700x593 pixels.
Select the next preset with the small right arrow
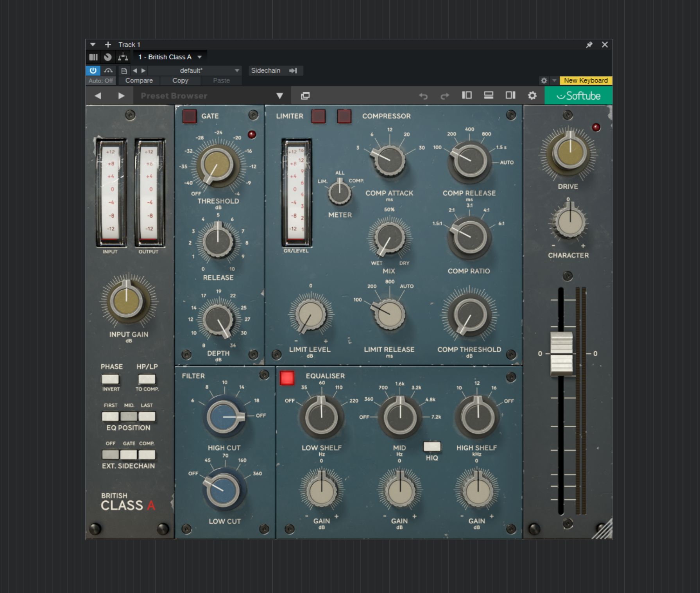coord(143,71)
